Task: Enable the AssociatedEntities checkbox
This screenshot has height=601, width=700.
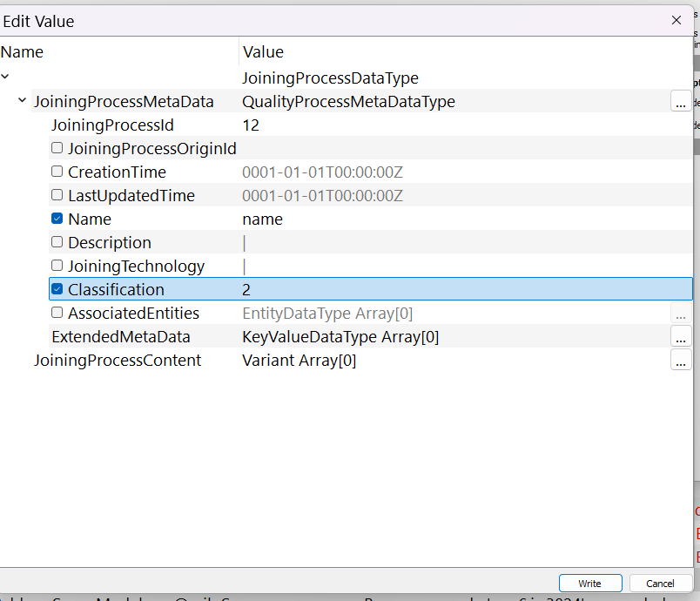Action: (x=57, y=314)
